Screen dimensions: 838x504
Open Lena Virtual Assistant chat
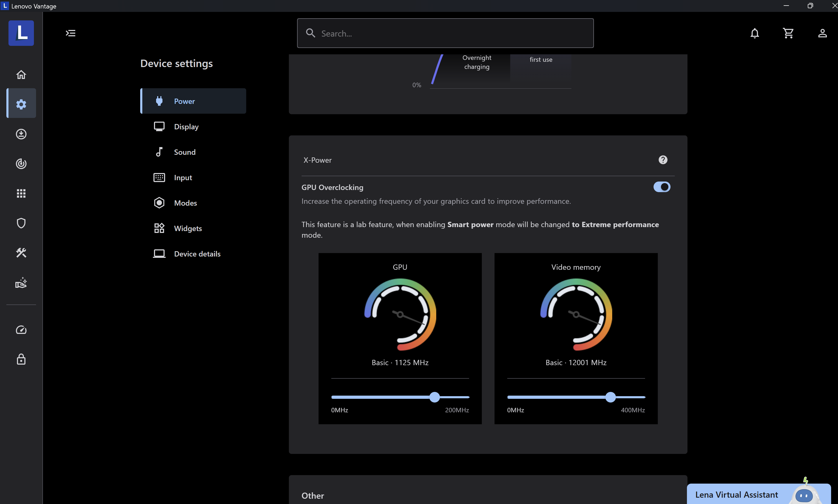pyautogui.click(x=736, y=494)
